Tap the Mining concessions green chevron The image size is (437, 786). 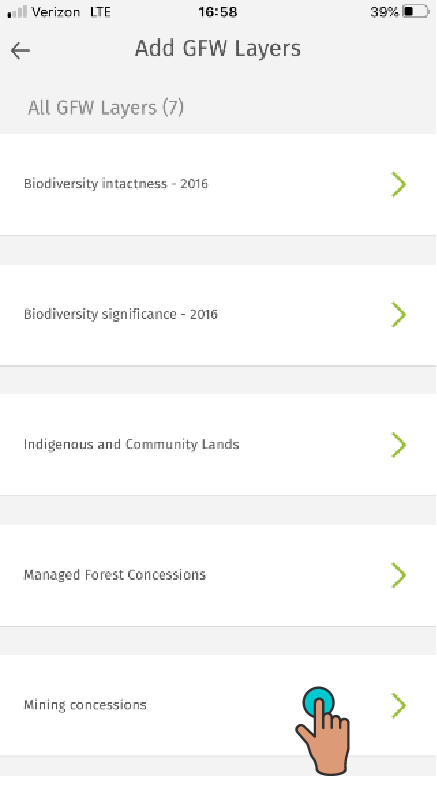[x=398, y=705]
